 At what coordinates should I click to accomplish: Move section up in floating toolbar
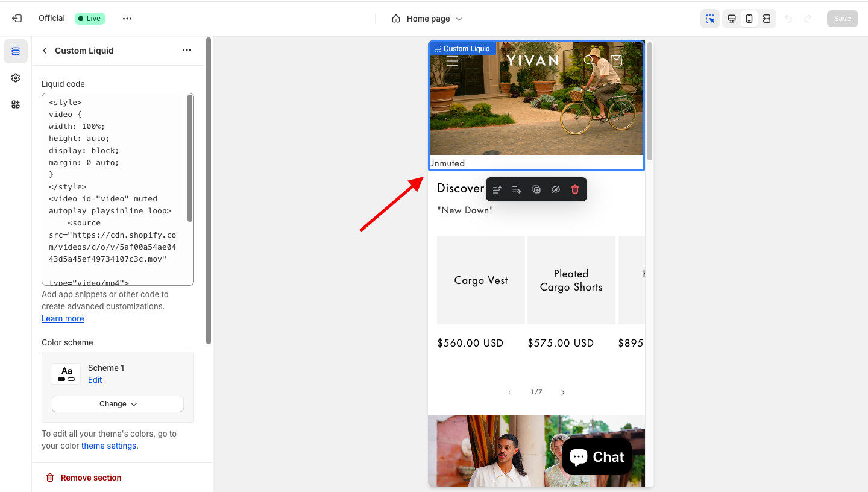click(x=497, y=189)
